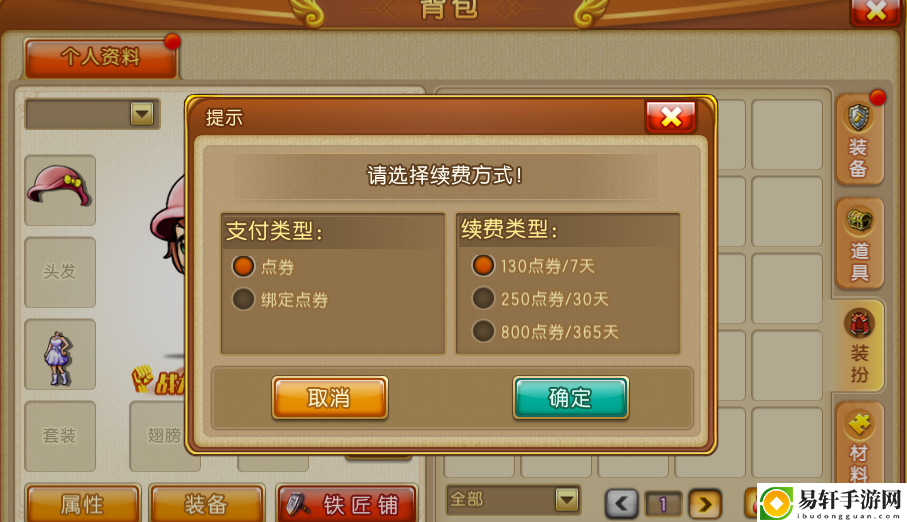Confirm renewal with 确定 button
The height and width of the screenshot is (522, 907).
570,398
